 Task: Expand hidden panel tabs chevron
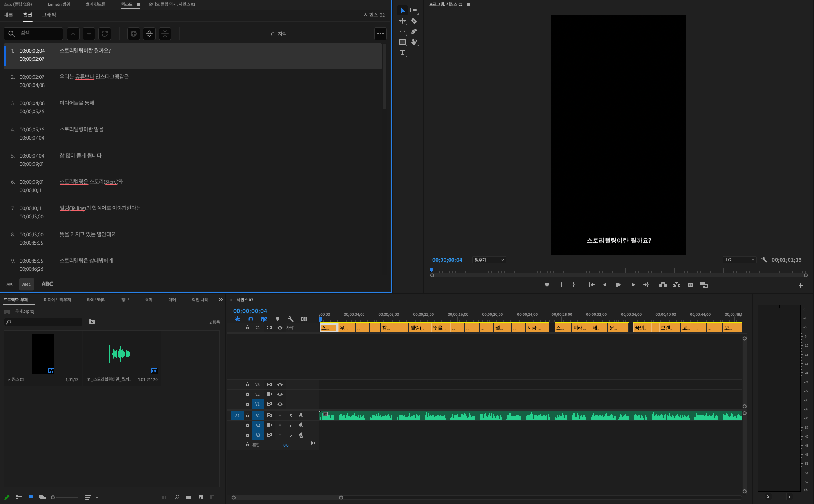click(x=221, y=299)
